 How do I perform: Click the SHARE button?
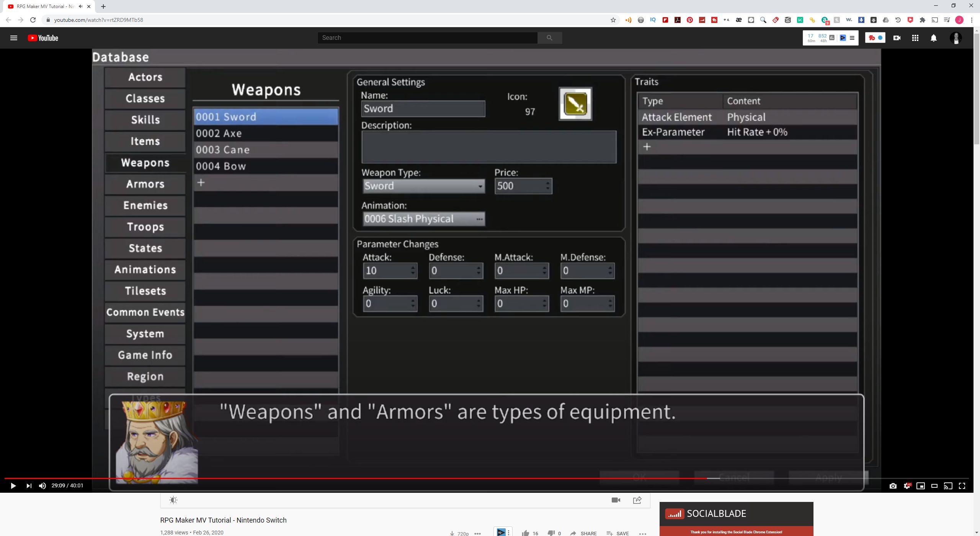pyautogui.click(x=583, y=533)
